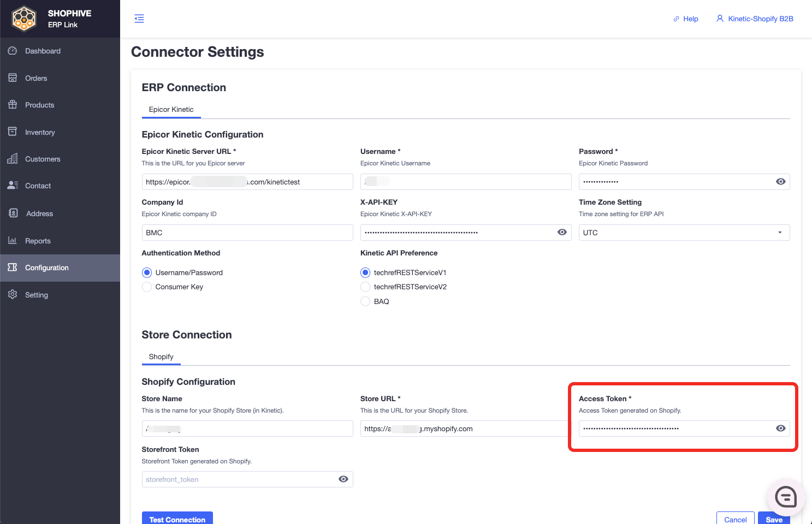The image size is (812, 524).
Task: Click the Store Name input field
Action: pyautogui.click(x=247, y=428)
